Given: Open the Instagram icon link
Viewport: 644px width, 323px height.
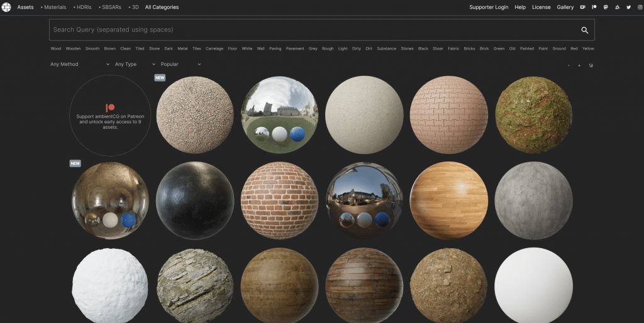Looking at the screenshot, I should click(x=640, y=7).
